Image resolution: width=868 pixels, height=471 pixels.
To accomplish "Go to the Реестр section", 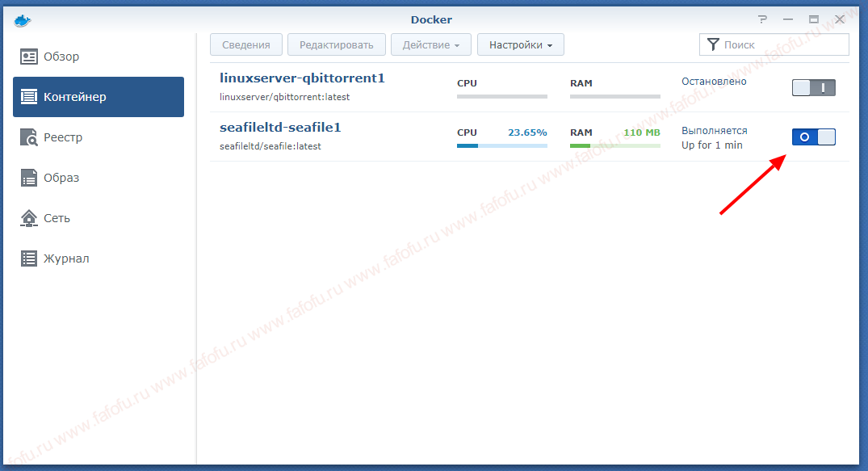I will pyautogui.click(x=99, y=137).
